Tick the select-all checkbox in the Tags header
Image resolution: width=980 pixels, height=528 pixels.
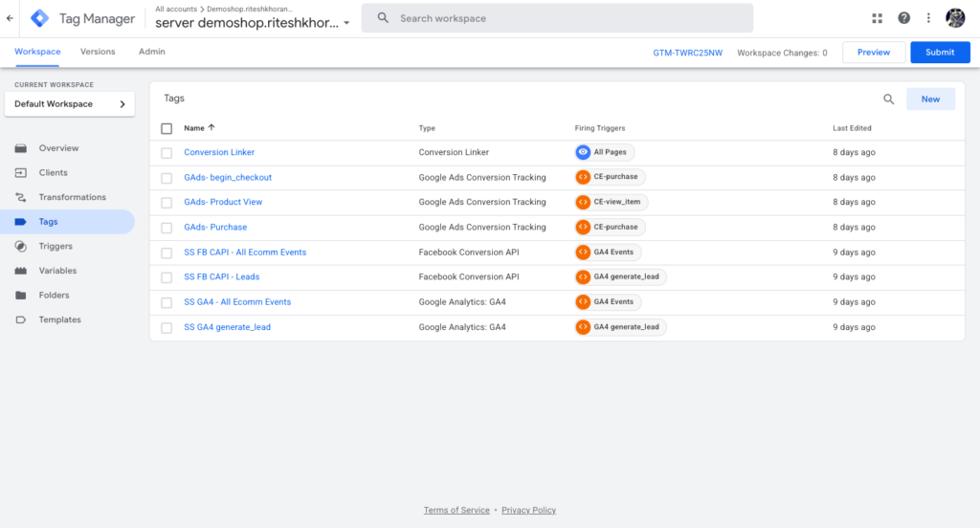167,128
